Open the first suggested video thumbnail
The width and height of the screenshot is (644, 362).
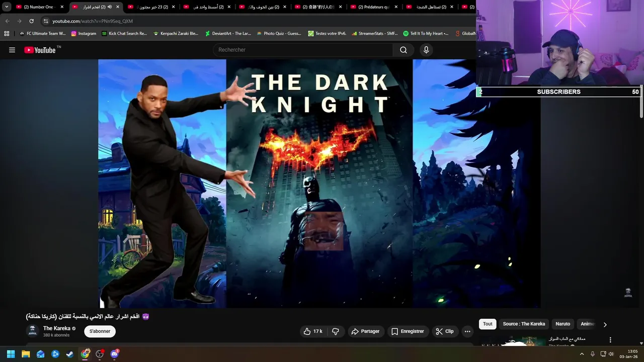(513, 341)
